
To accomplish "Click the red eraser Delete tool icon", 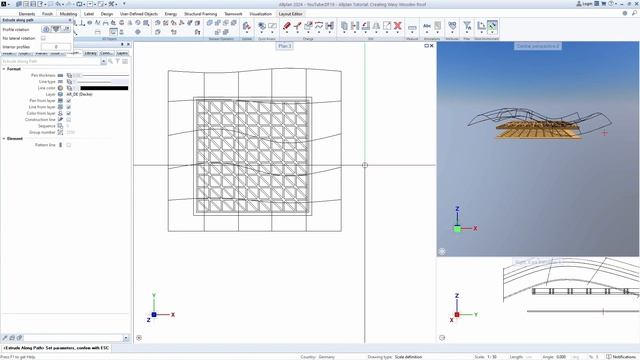I will (x=287, y=26).
